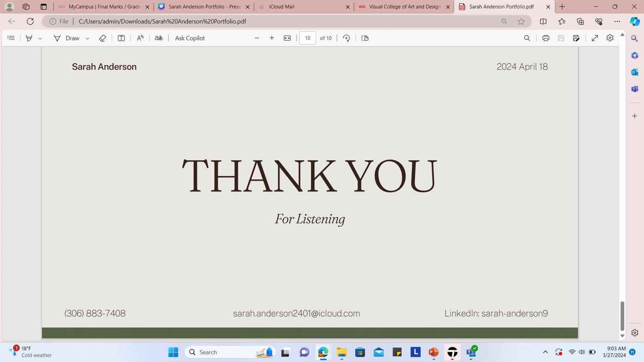Customize sidebar with plus button
The width and height of the screenshot is (644, 362).
click(x=635, y=116)
